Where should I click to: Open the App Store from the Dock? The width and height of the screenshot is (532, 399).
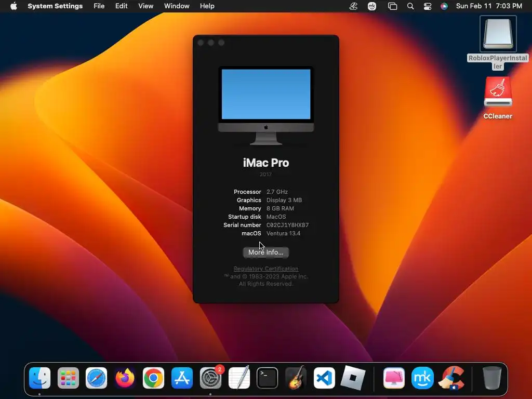[182, 378]
